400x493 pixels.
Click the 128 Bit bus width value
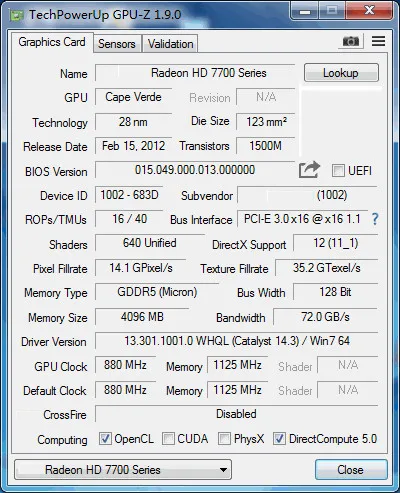(x=336, y=292)
